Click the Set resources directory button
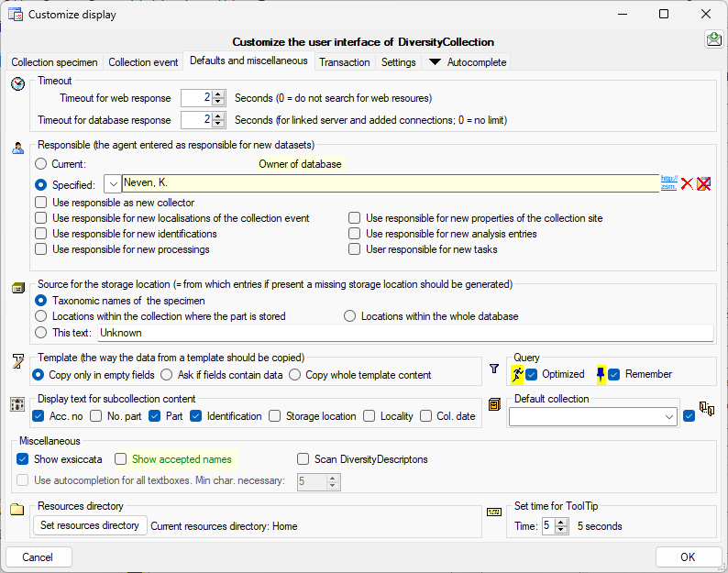The height and width of the screenshot is (573, 728). (90, 525)
